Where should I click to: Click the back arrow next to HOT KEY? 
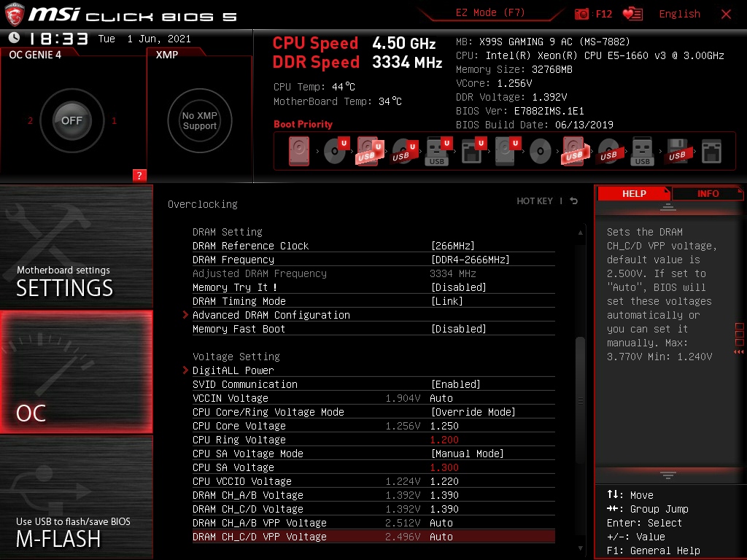[x=573, y=201]
